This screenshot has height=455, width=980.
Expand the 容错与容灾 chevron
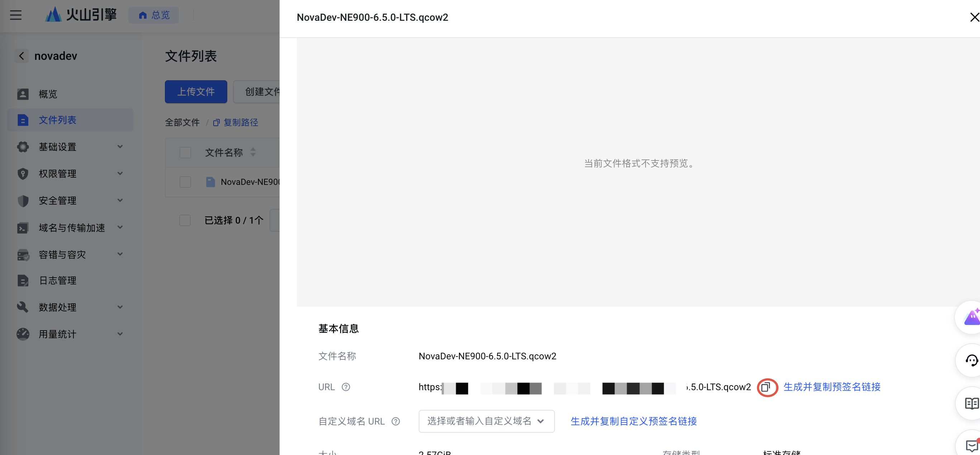[120, 254]
